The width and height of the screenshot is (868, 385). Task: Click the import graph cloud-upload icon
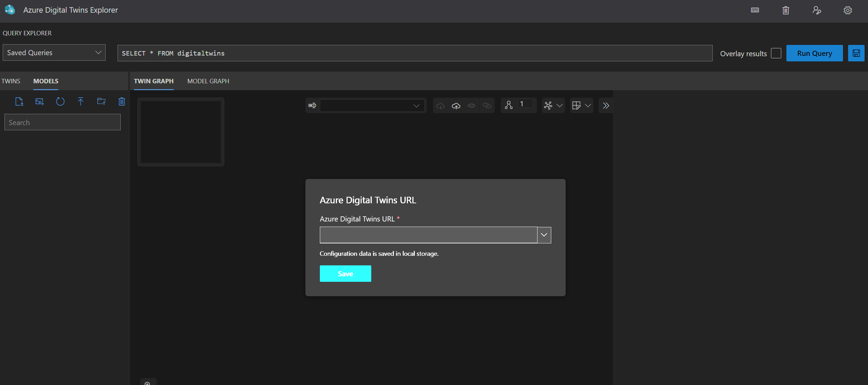[456, 106]
